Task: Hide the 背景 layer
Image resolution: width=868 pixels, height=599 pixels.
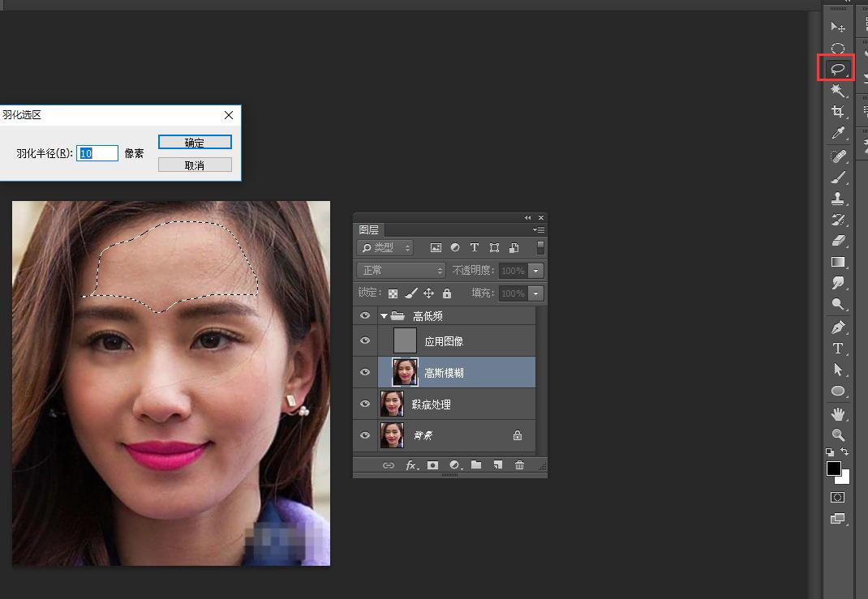Action: pos(365,434)
